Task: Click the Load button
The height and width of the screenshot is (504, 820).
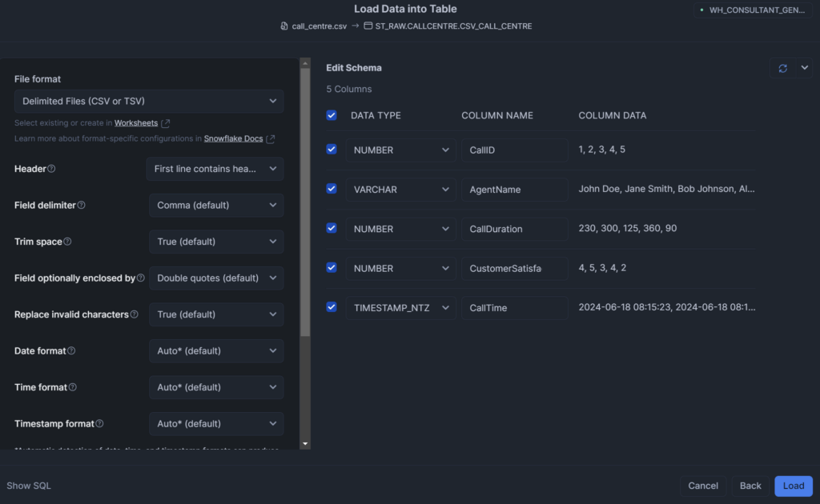Action: coord(793,486)
